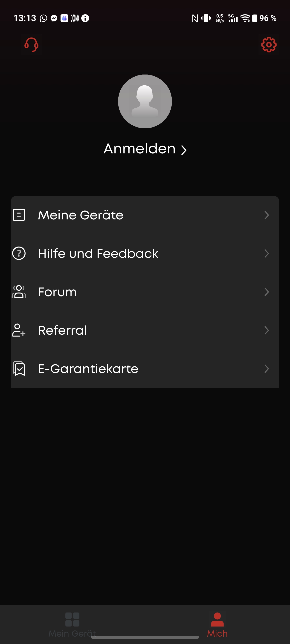This screenshot has width=290, height=644.
Task: Tap the E-Garantiekarte warranty icon
Action: (19, 368)
